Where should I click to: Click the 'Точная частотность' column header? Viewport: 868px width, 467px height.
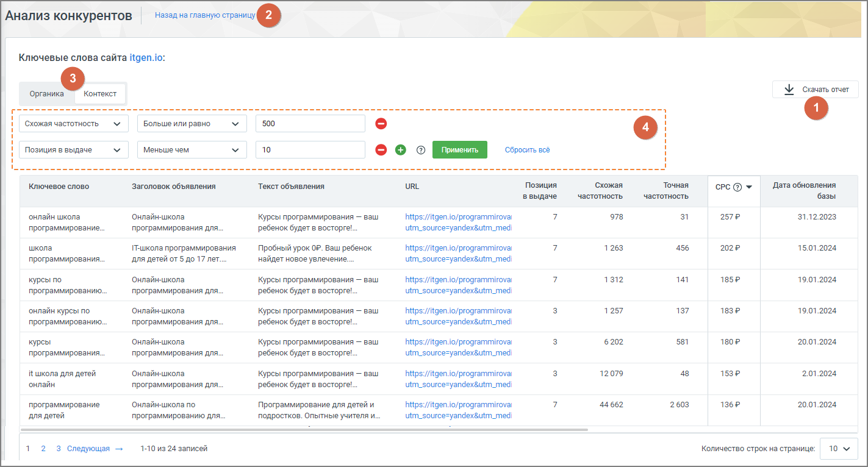coord(667,191)
